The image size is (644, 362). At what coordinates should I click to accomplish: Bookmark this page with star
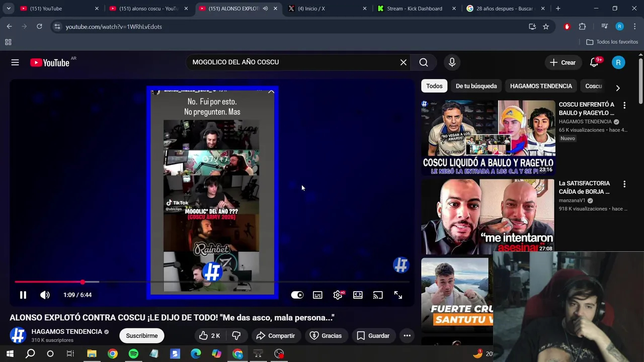(546, 27)
